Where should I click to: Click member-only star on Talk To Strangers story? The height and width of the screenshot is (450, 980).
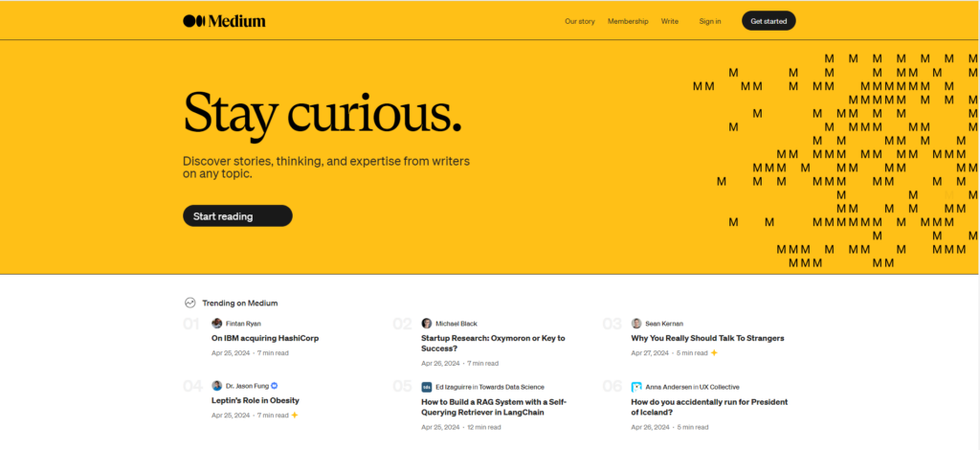tap(714, 352)
